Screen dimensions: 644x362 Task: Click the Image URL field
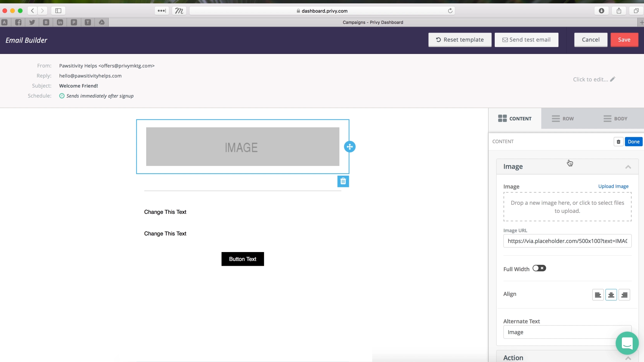pos(567,241)
